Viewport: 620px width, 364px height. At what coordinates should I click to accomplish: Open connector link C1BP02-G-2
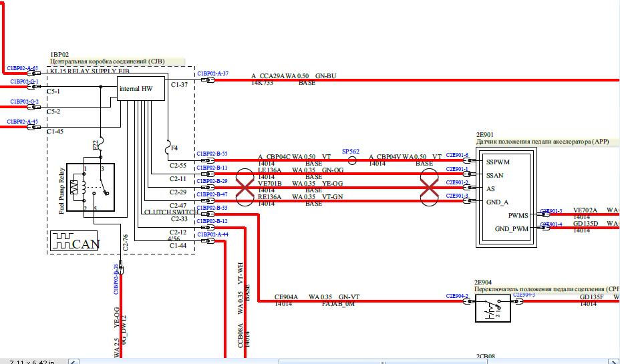click(25, 102)
